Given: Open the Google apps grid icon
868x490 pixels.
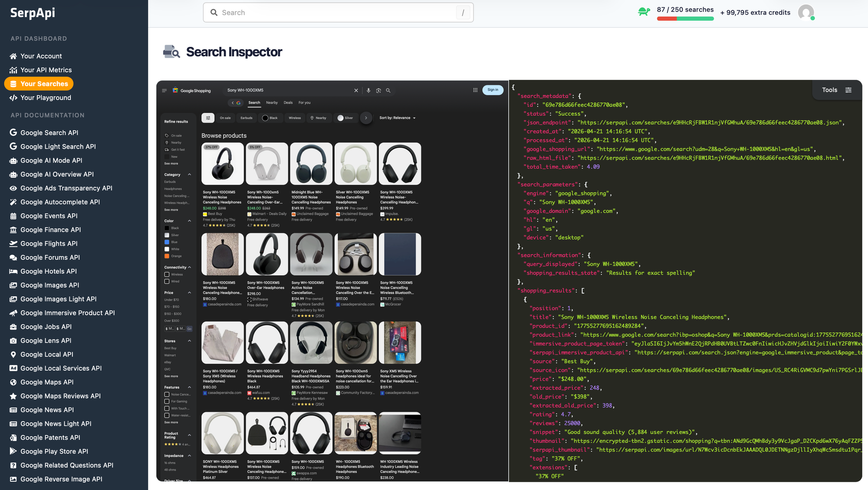Looking at the screenshot, I should 475,90.
